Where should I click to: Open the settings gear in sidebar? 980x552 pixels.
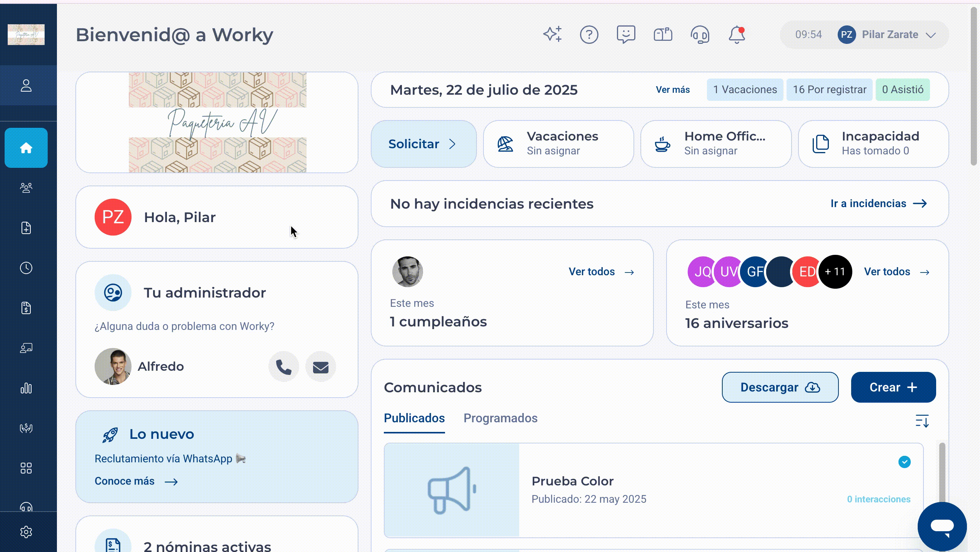pyautogui.click(x=26, y=532)
